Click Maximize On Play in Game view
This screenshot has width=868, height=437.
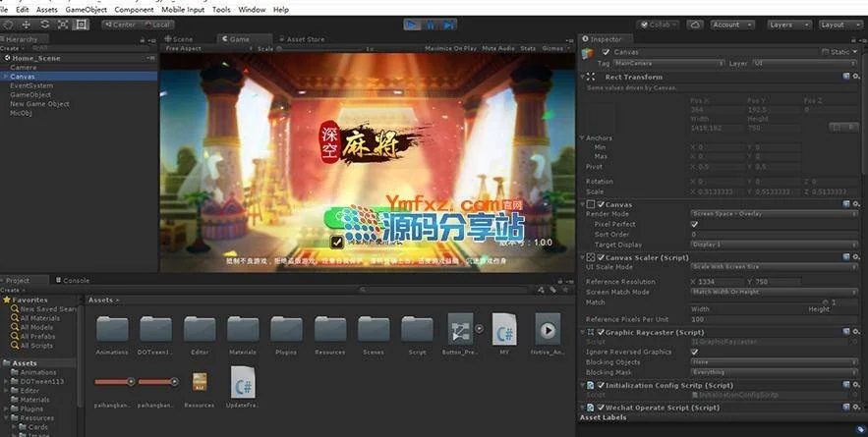click(450, 48)
